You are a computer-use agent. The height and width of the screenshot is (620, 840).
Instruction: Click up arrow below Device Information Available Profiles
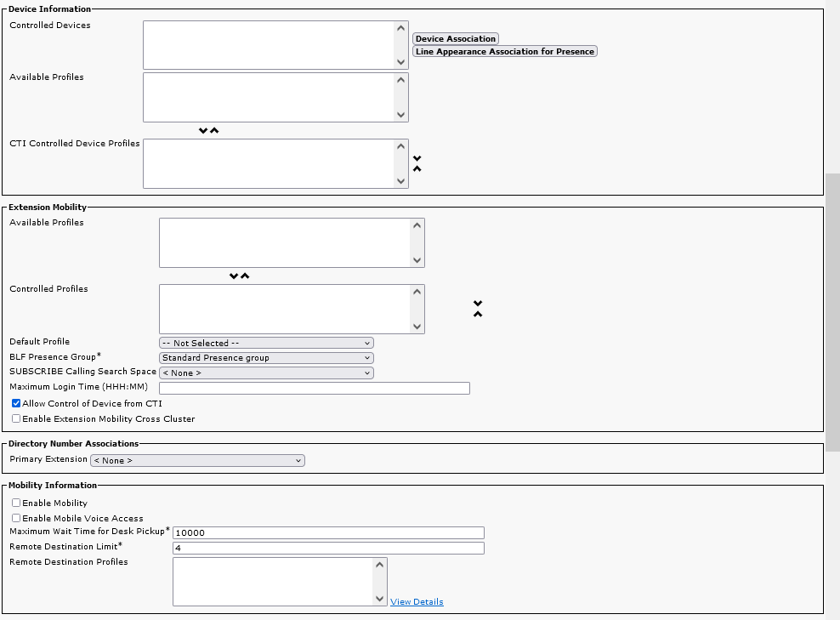pos(214,131)
